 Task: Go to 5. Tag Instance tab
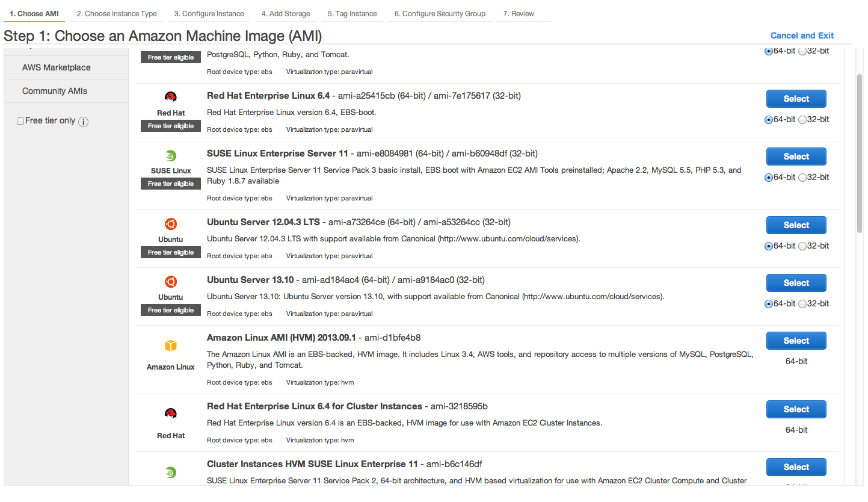[352, 14]
